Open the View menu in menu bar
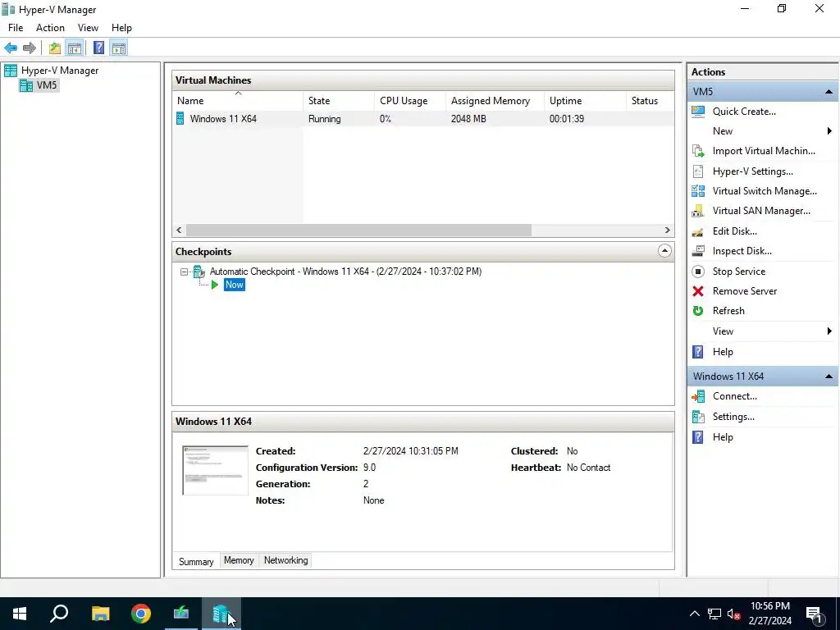 tap(88, 28)
